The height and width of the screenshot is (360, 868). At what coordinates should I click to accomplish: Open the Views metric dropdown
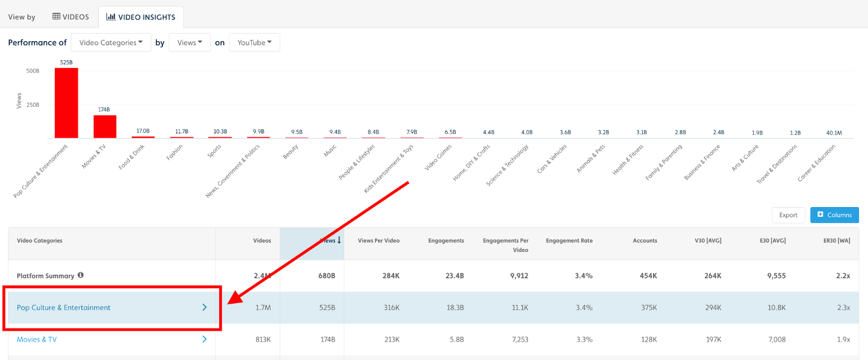[189, 42]
